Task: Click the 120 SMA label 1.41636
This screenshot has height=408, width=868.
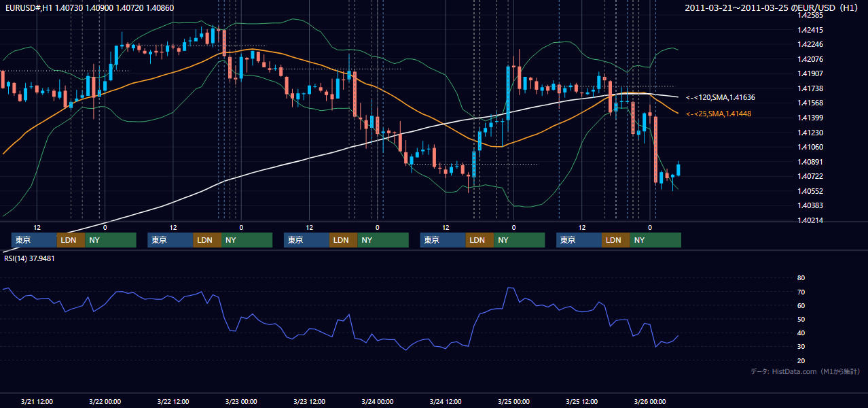Action: (721, 98)
